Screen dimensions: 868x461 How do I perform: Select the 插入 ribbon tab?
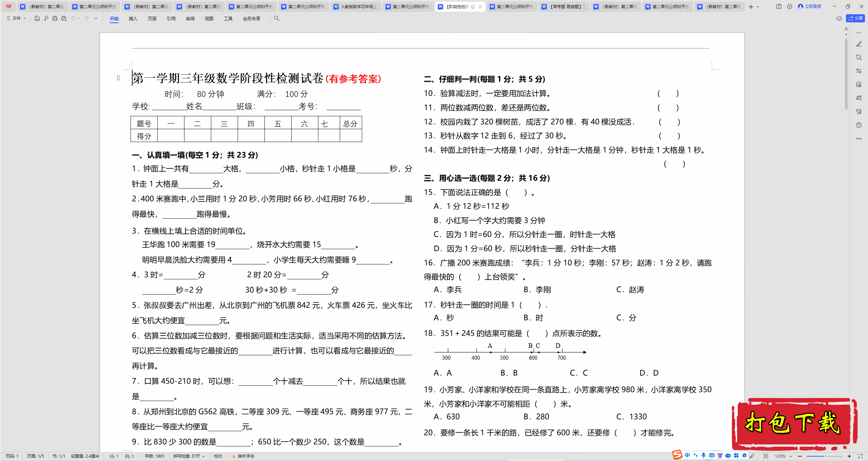[x=133, y=19]
